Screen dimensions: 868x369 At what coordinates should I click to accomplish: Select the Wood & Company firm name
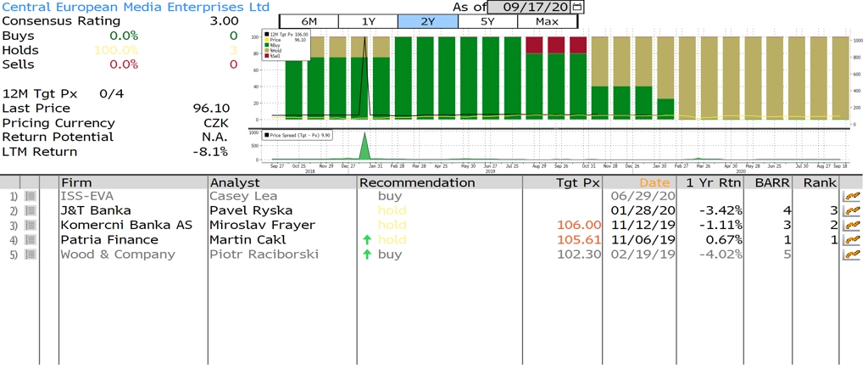118,254
